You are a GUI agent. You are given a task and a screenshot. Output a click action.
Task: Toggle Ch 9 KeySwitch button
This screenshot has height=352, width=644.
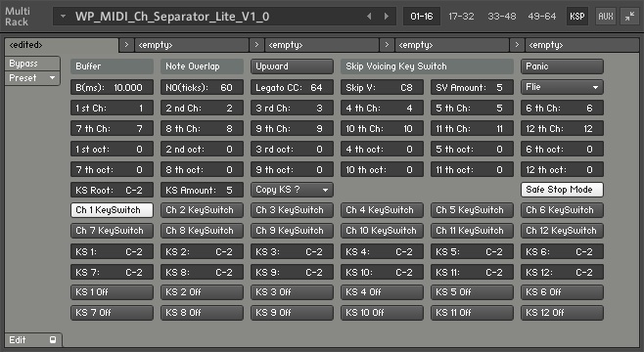pyautogui.click(x=292, y=231)
